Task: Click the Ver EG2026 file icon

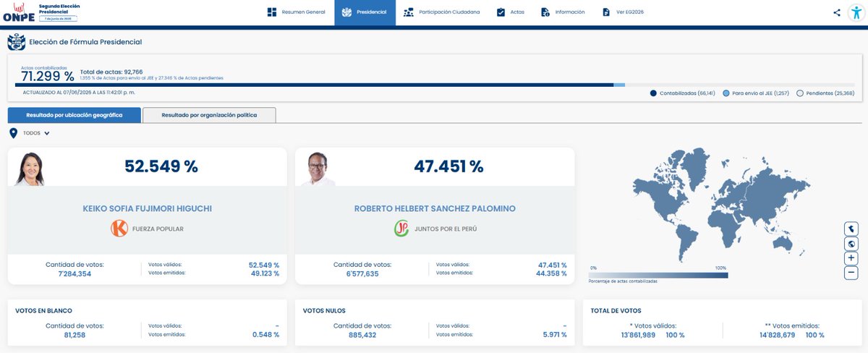Action: click(605, 12)
